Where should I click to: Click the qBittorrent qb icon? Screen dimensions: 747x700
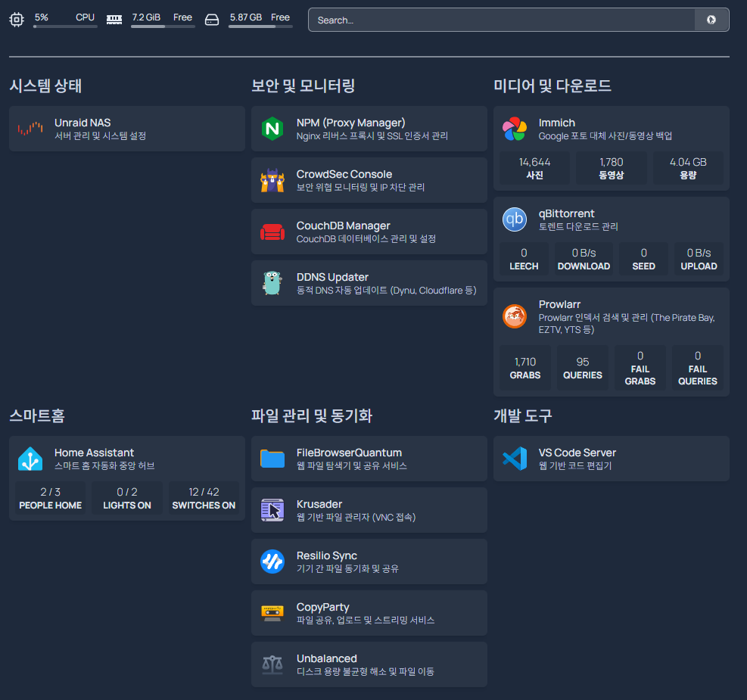(x=515, y=219)
